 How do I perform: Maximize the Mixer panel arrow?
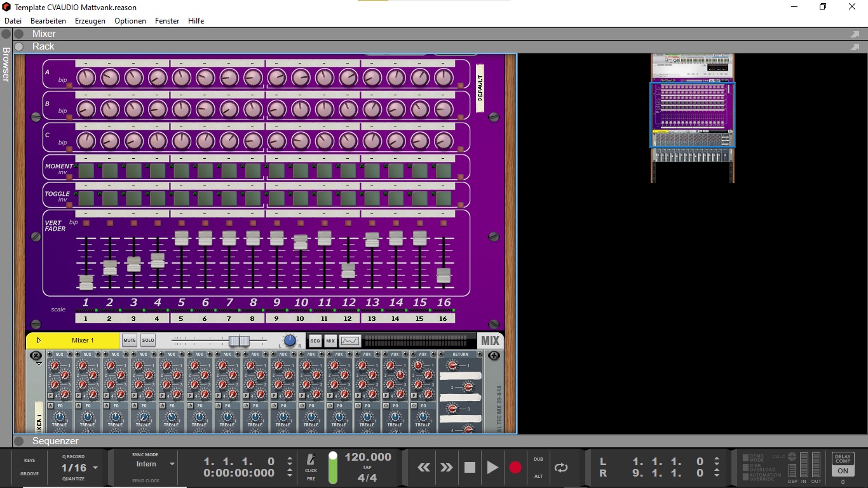click(x=855, y=34)
